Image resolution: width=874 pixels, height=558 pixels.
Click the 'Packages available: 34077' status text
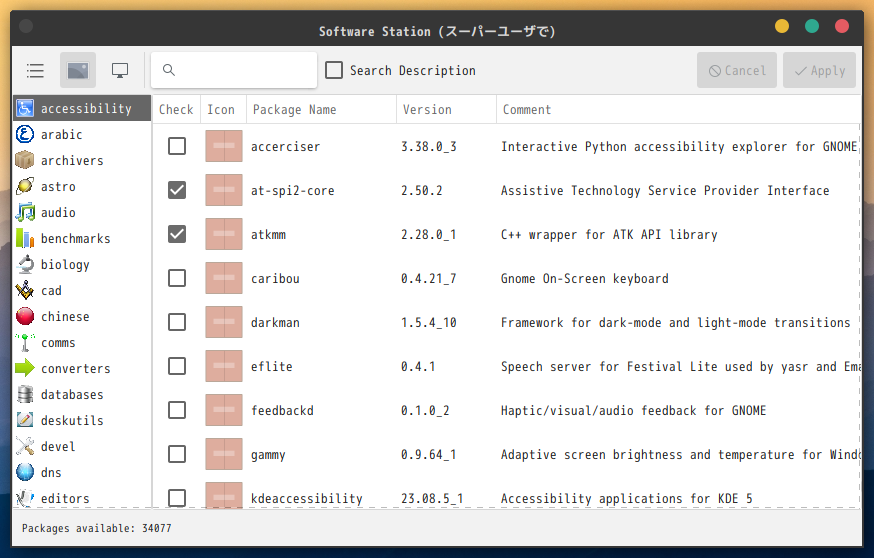coord(96,528)
